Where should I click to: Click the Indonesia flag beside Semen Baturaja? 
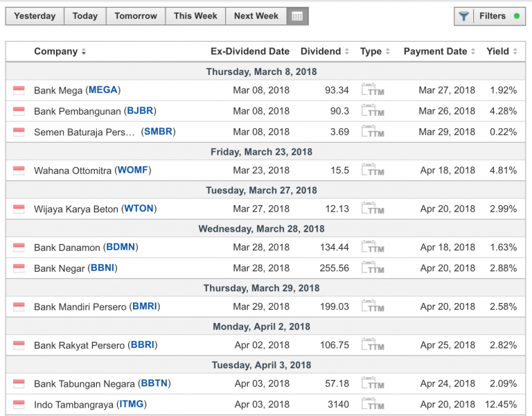click(19, 132)
